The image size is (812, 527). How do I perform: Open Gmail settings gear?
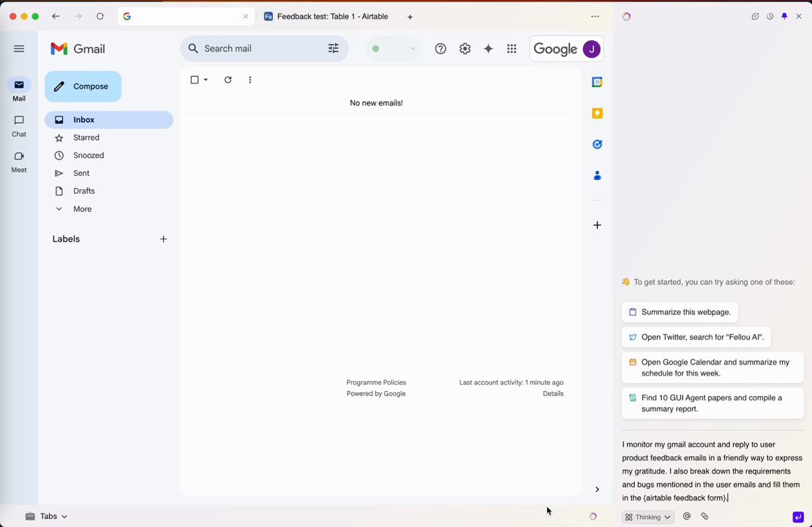pyautogui.click(x=465, y=49)
